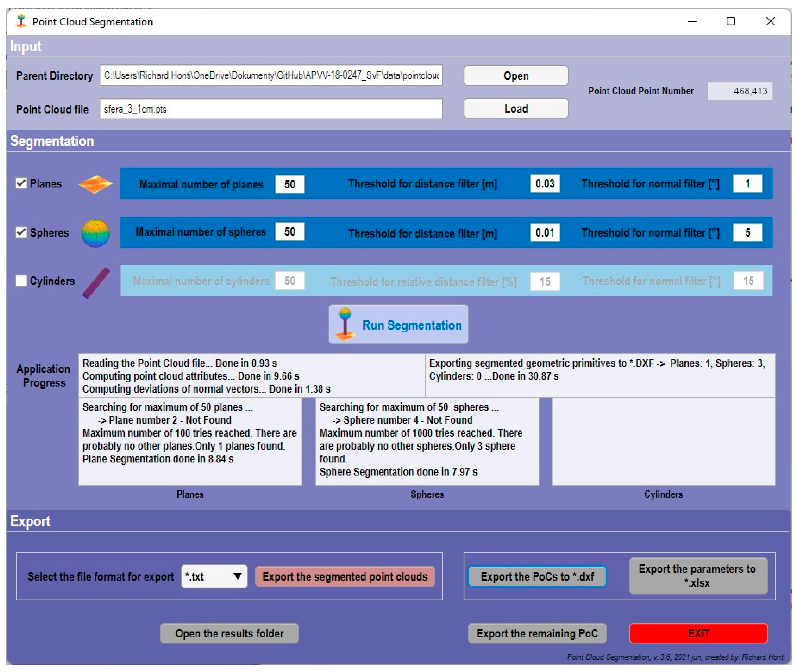Edit the maximal number of planes field

290,184
